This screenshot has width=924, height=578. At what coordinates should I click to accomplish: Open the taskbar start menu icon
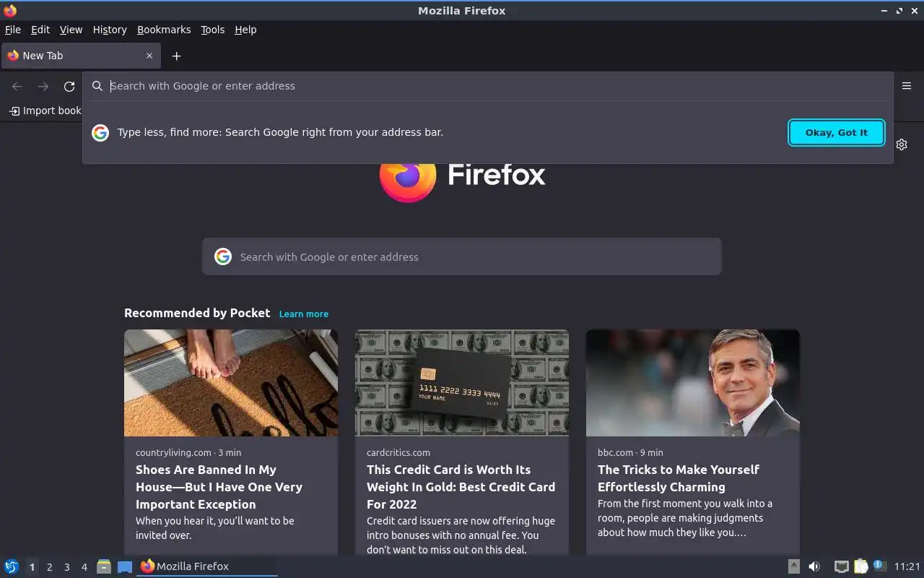click(12, 566)
